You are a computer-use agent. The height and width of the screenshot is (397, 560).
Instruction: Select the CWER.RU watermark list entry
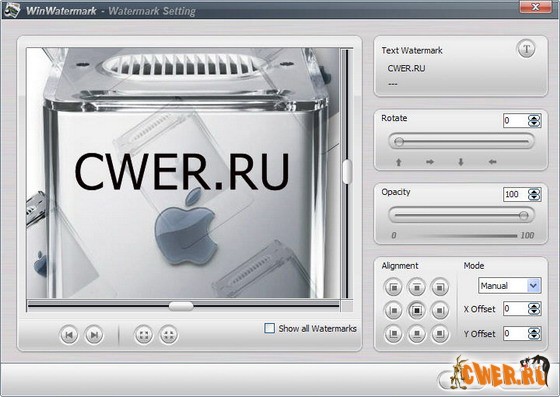[x=406, y=68]
